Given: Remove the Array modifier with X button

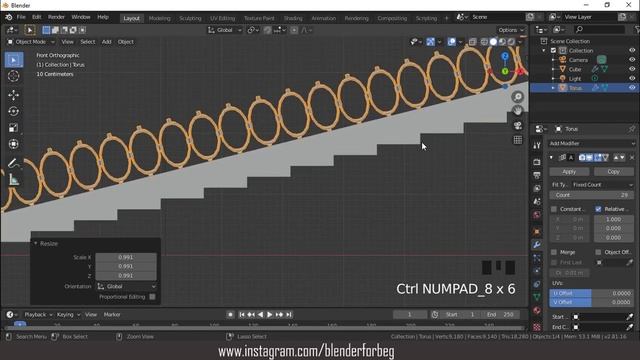Looking at the screenshot, I should click(632, 158).
